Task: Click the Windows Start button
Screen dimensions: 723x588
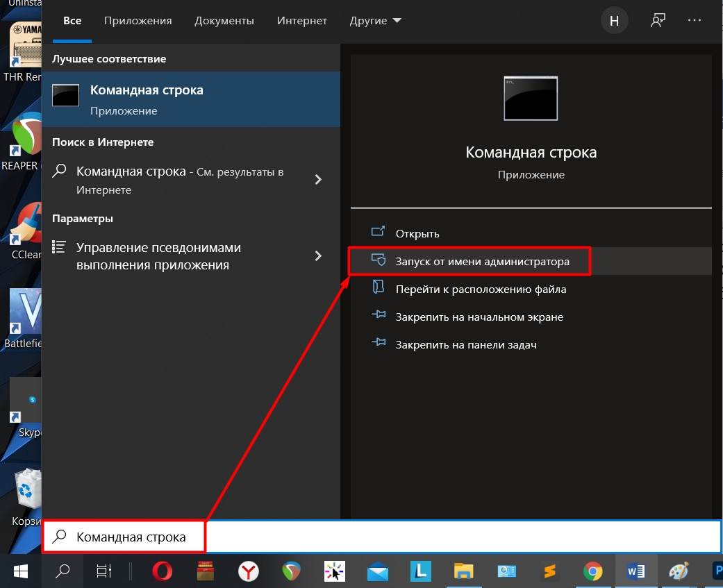Action: pos(21,571)
